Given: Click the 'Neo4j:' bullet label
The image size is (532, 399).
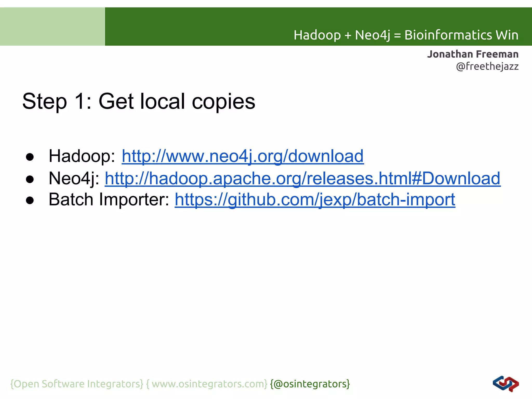Looking at the screenshot, I should pos(74,179).
